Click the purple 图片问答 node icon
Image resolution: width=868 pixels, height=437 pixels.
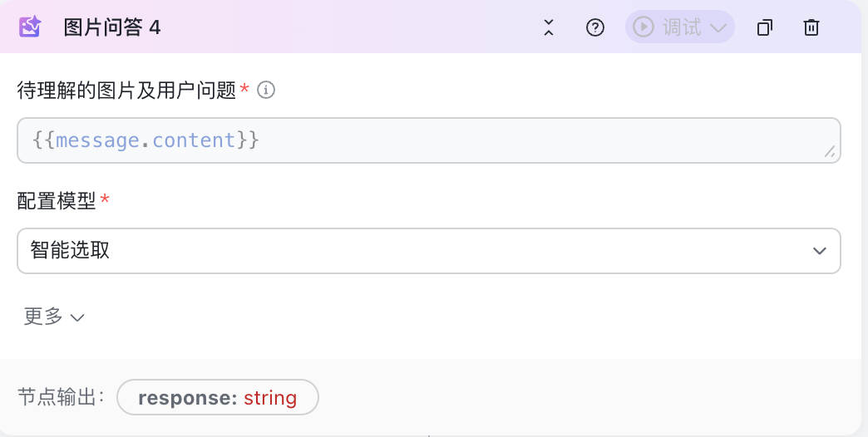(30, 27)
